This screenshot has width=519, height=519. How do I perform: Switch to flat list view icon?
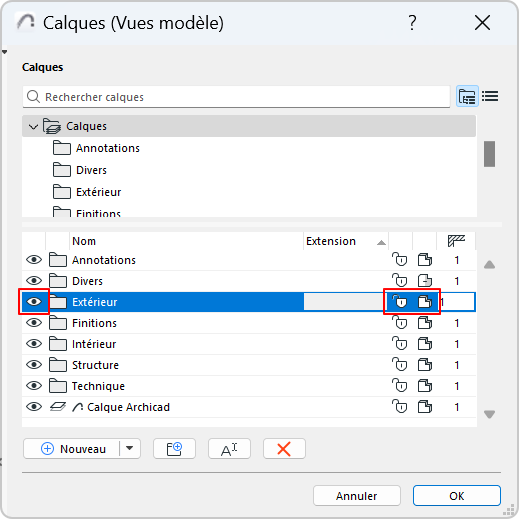[490, 96]
